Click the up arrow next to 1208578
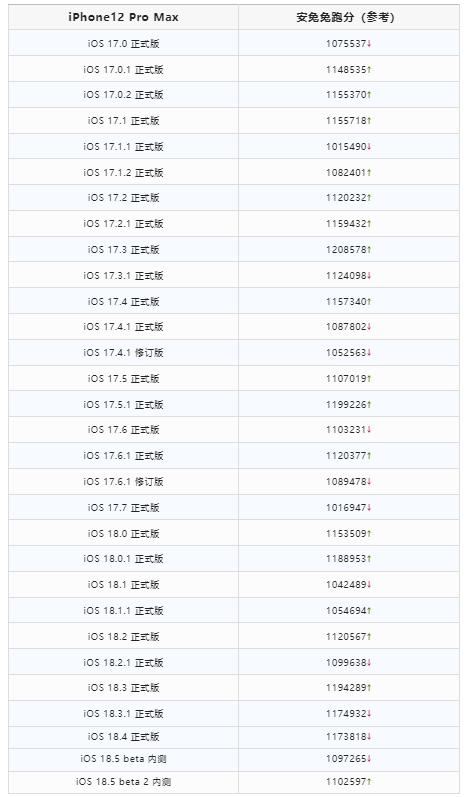The image size is (471, 797). [369, 250]
